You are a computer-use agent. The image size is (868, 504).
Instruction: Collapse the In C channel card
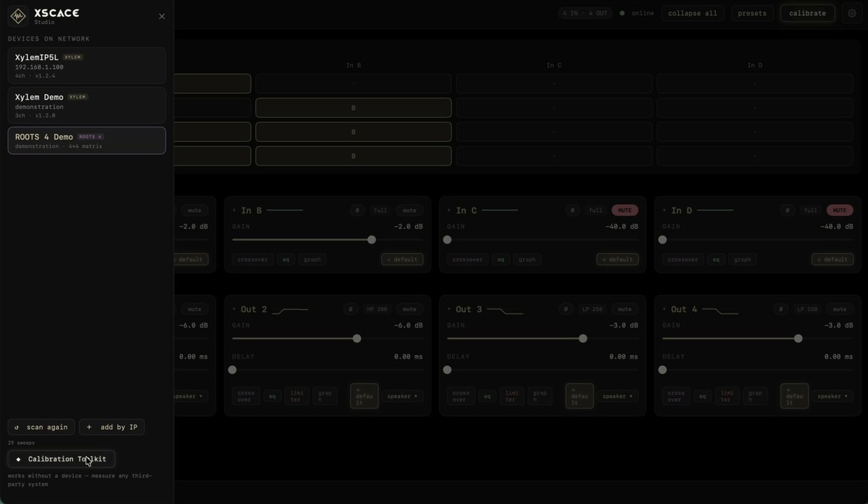tap(449, 210)
